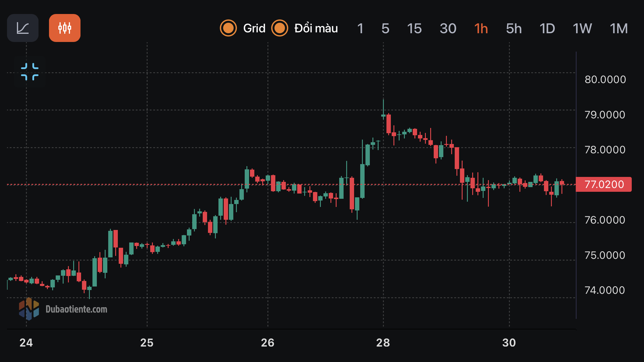Click date label 28 on time axis
The height and width of the screenshot is (362, 644).
[383, 343]
